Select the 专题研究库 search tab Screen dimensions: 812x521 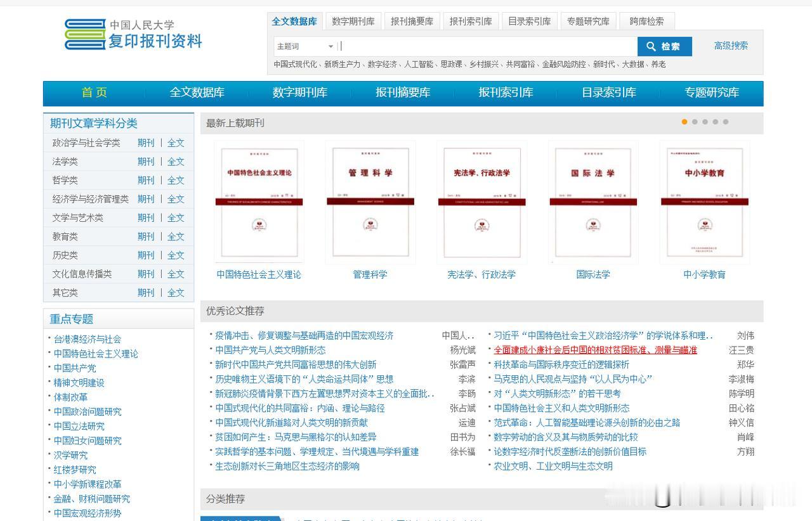(x=588, y=21)
